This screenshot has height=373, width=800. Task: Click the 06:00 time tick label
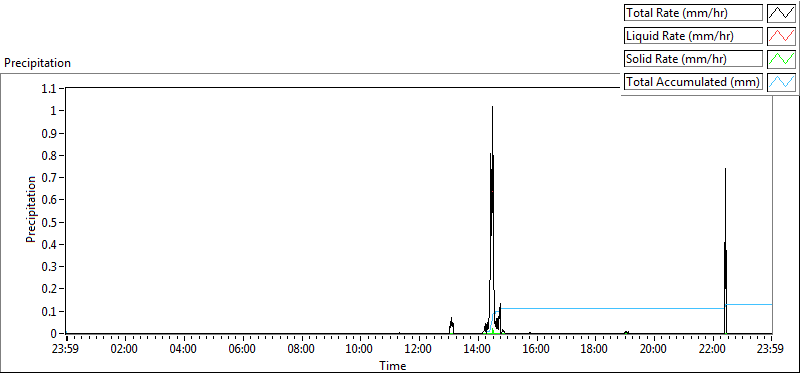pos(242,350)
